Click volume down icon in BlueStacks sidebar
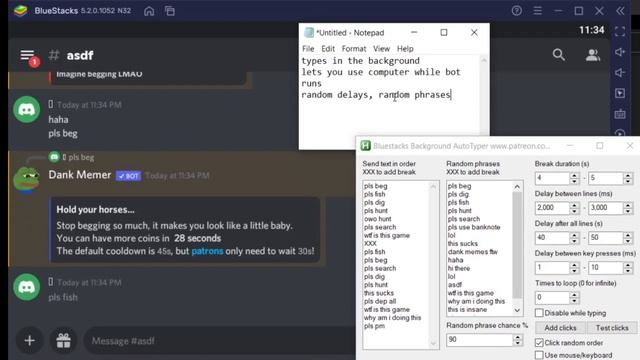Screen dimensions: 640x360 620,73
